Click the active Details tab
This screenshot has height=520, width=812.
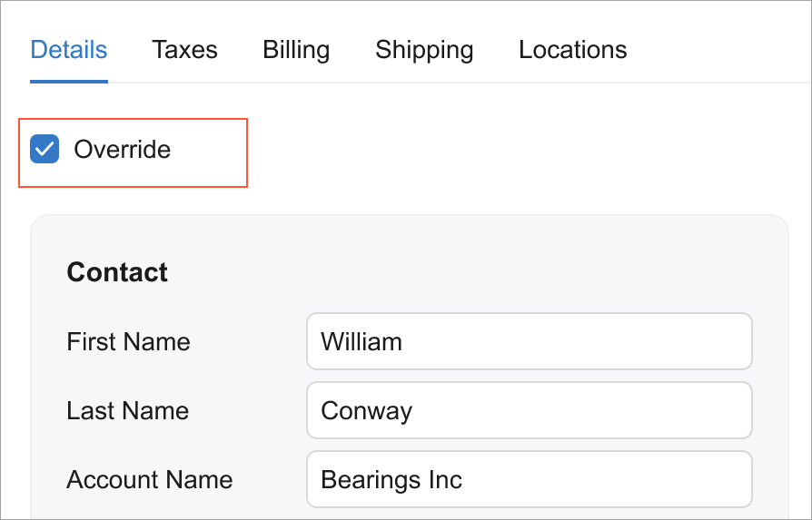pyautogui.click(x=69, y=49)
